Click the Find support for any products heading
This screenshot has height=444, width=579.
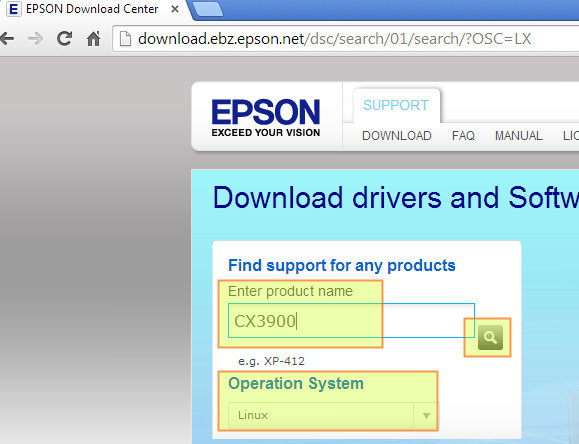(342, 265)
